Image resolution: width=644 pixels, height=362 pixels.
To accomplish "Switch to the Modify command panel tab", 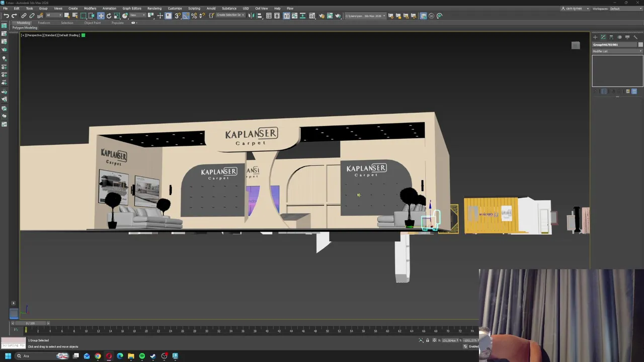I will [x=603, y=37].
